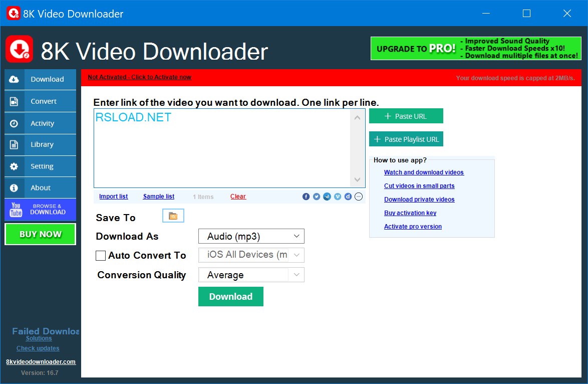Click the icon between Twitter and Vimeo
Viewport: 588px width, 384px height.
327,197
